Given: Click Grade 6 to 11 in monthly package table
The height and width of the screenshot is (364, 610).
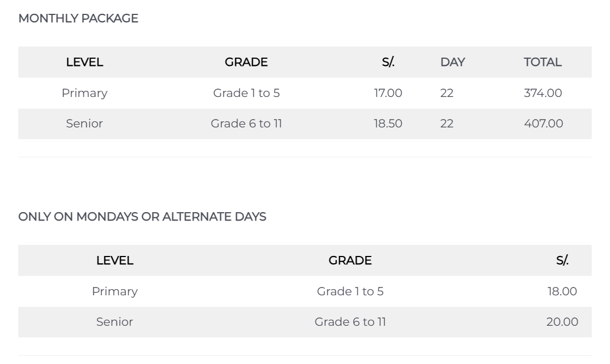Looking at the screenshot, I should [246, 124].
